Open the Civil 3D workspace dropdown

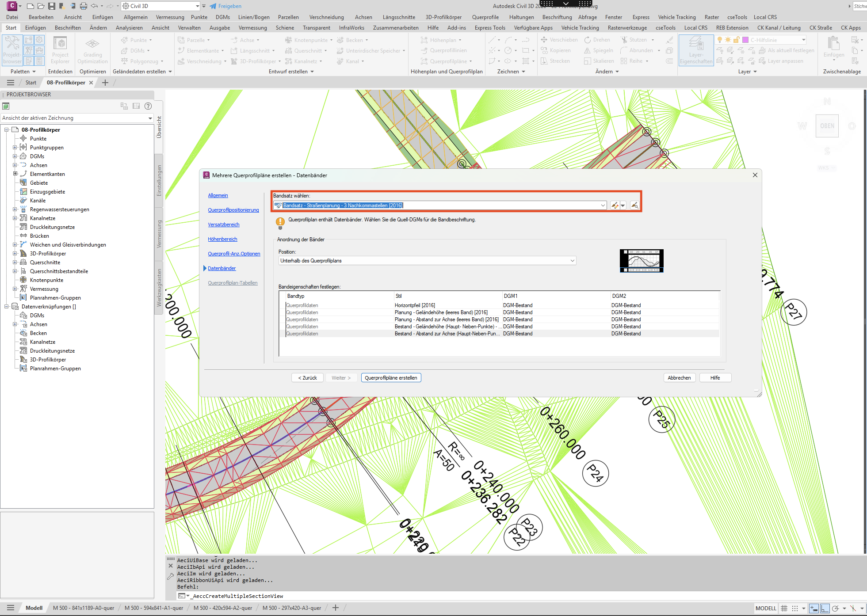tap(197, 6)
